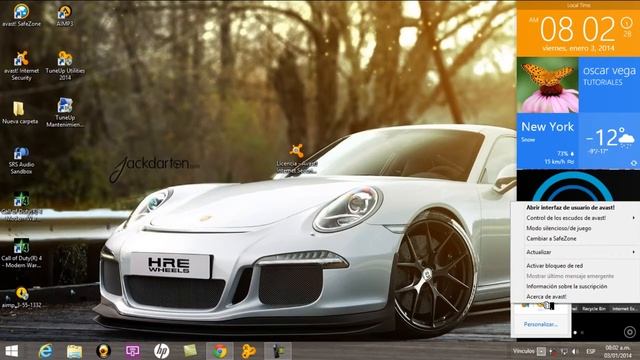Click the network tray icon

(564, 351)
